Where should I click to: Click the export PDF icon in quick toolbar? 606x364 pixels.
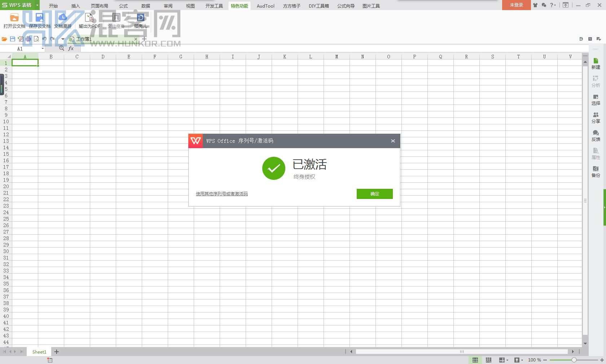coord(21,39)
